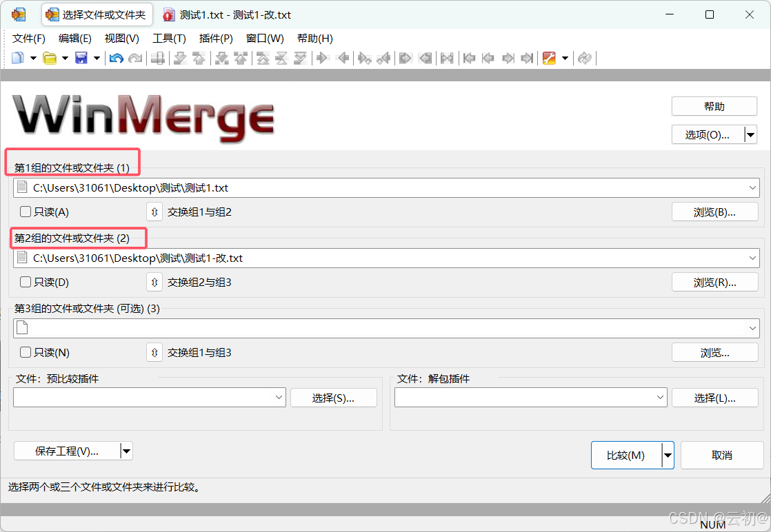
Task: Expand dropdown arrow next to 保存工程(V)
Action: coord(126,451)
